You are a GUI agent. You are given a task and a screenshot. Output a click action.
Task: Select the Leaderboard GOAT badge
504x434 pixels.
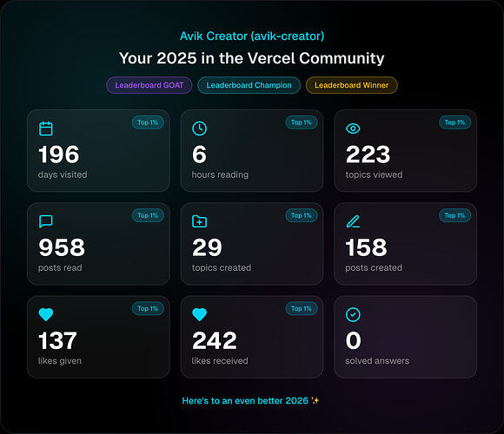tap(149, 85)
